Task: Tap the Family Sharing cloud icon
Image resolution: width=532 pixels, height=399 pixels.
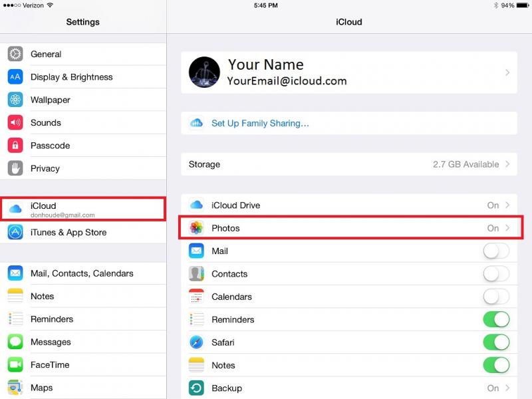Action: click(x=196, y=123)
